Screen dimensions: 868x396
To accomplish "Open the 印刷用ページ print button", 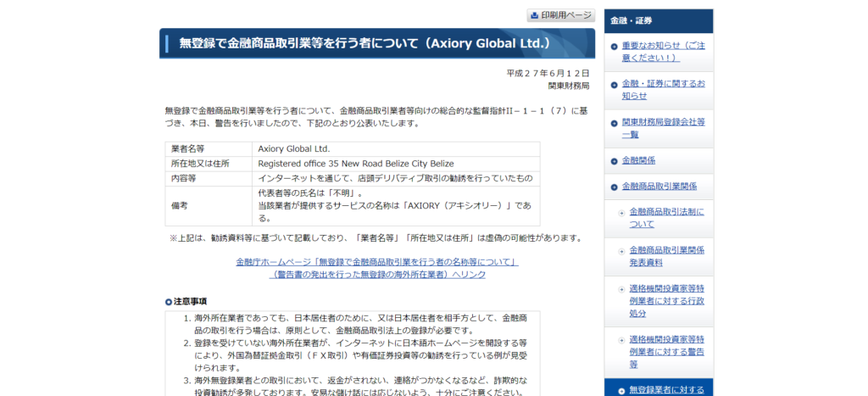I will coord(561,15).
